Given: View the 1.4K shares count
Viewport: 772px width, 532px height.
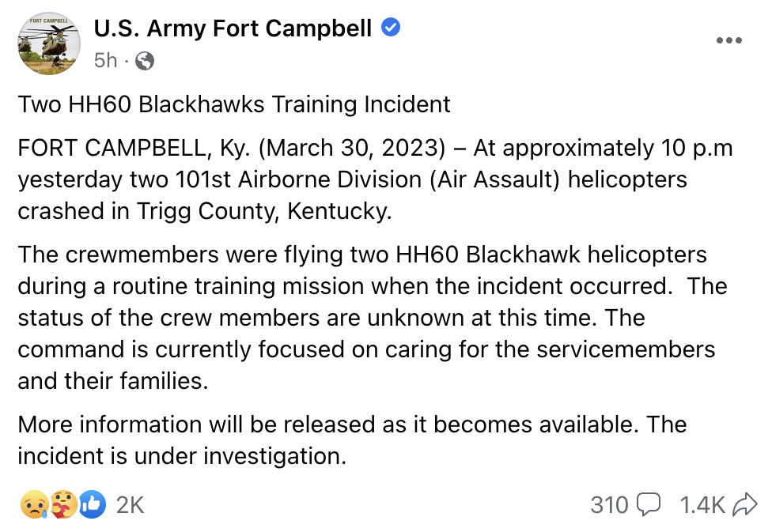Looking at the screenshot, I should click(702, 504).
